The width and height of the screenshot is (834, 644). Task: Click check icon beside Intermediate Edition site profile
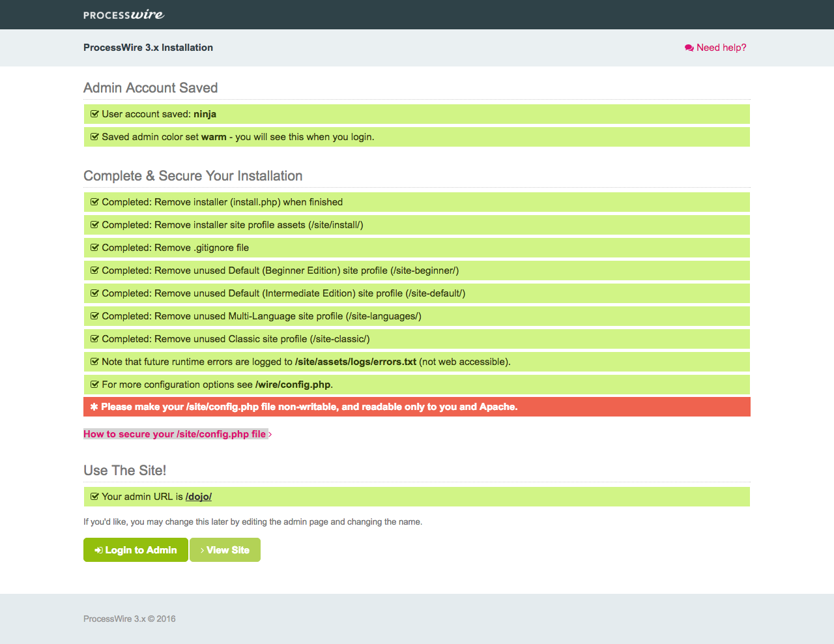click(x=94, y=293)
